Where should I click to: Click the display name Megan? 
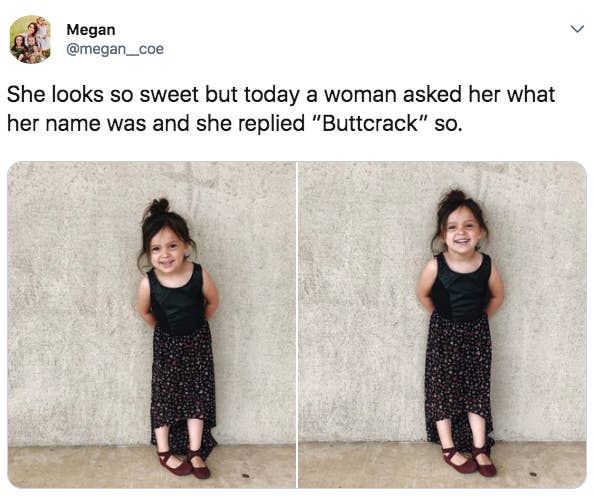coord(91,30)
